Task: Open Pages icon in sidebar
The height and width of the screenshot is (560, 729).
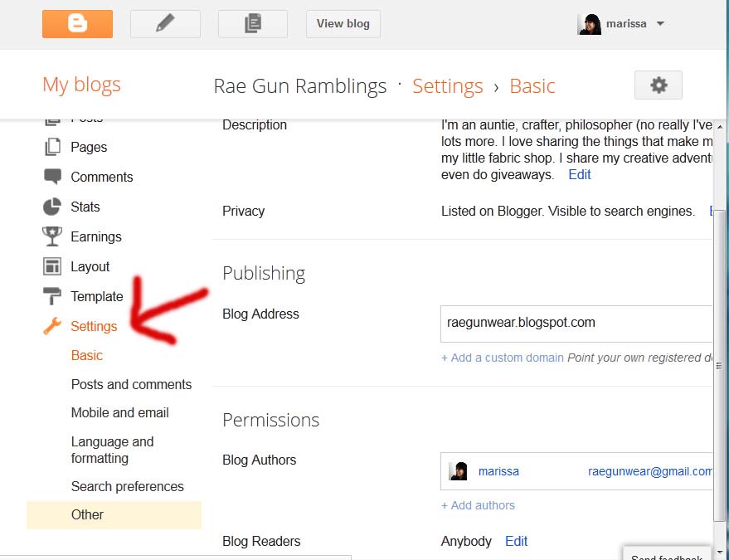Action: coord(52,147)
